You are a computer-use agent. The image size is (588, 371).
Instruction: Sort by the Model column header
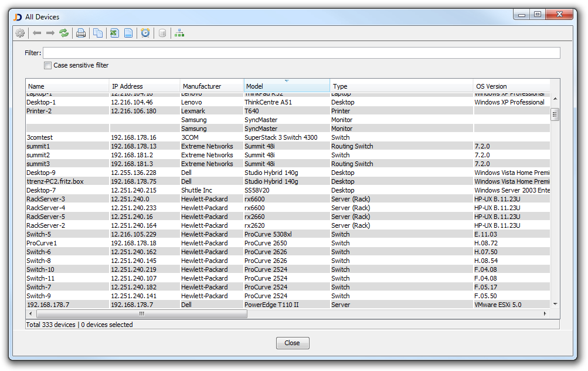point(286,86)
